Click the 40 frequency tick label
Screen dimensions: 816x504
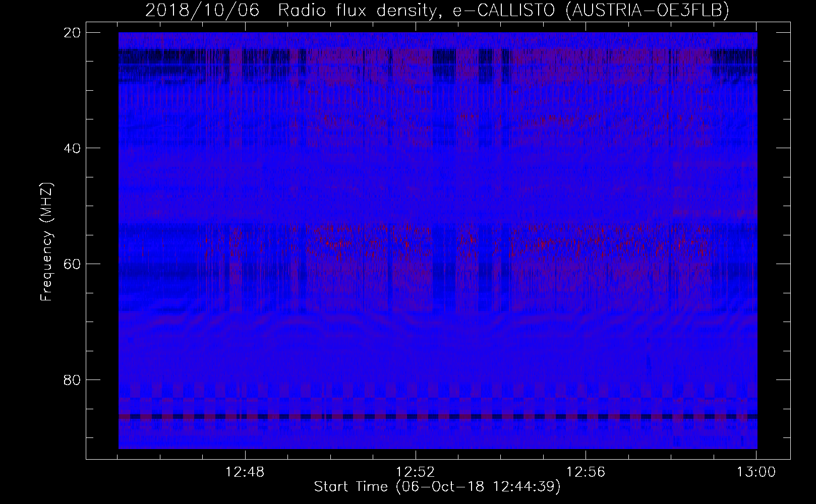[72, 148]
